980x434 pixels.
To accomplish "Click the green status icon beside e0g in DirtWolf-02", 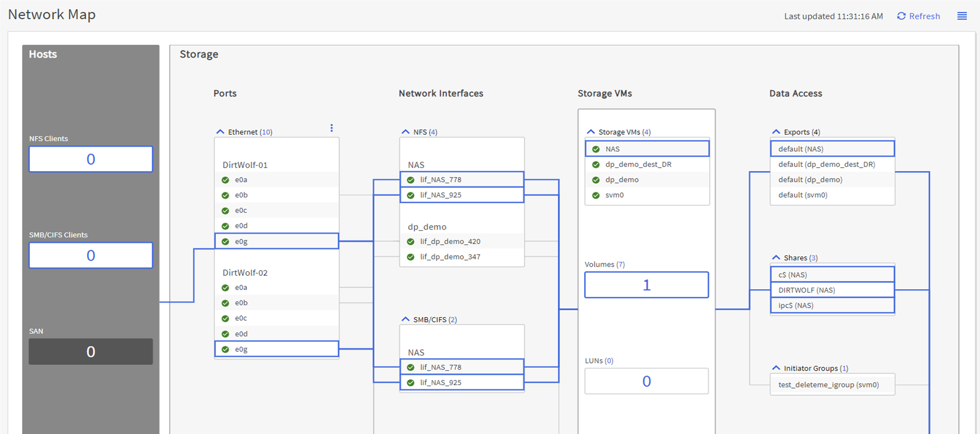I will (x=225, y=349).
